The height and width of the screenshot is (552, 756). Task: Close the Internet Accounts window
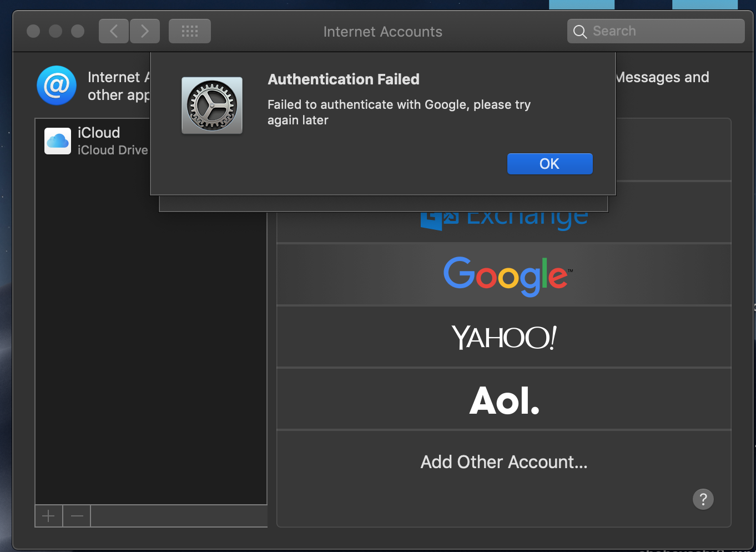coord(33,31)
